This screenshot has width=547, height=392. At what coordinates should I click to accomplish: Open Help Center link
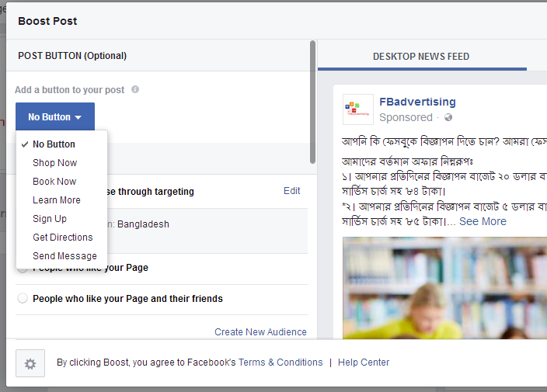(364, 363)
